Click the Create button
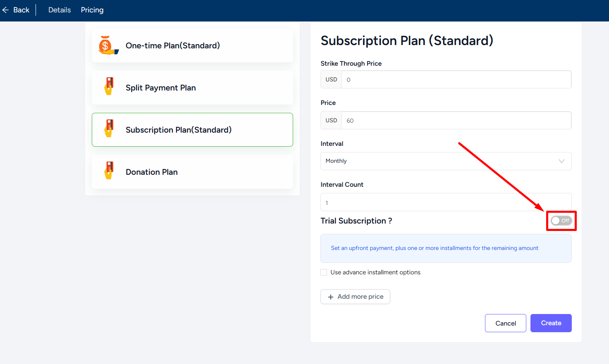Image resolution: width=609 pixels, height=364 pixels. click(551, 323)
